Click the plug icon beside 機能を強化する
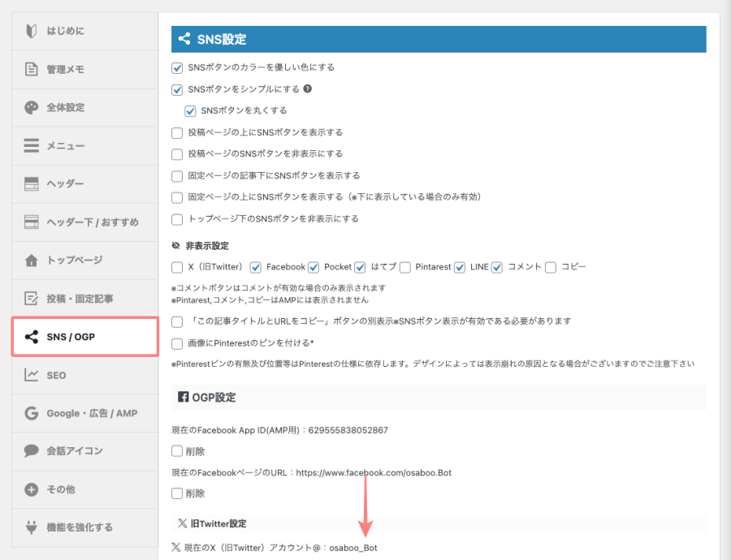731x560 pixels. (x=32, y=527)
